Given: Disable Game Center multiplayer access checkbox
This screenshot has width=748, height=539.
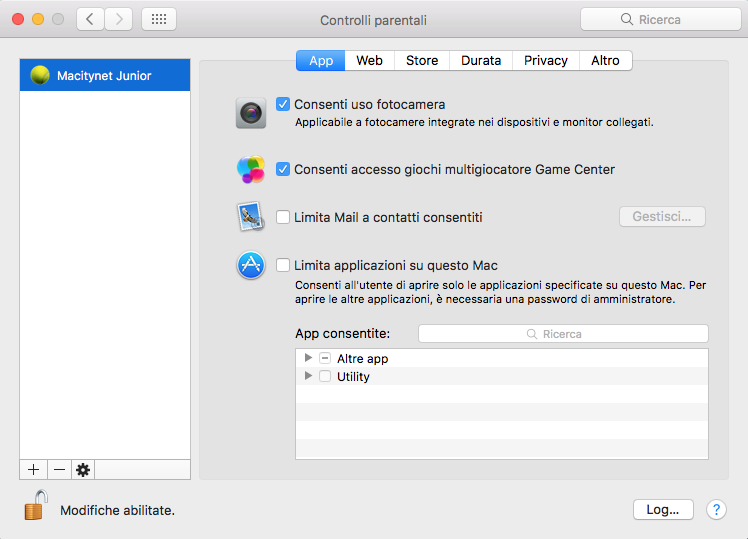Looking at the screenshot, I should [x=283, y=169].
